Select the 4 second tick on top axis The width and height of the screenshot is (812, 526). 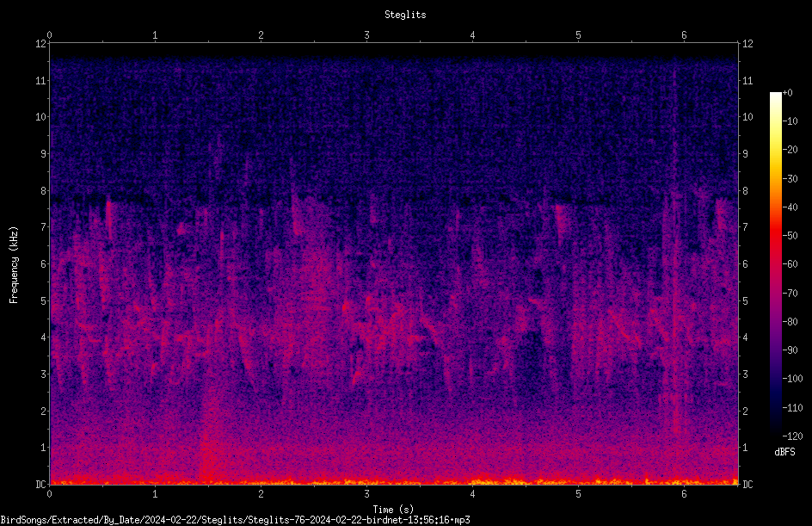pos(472,35)
